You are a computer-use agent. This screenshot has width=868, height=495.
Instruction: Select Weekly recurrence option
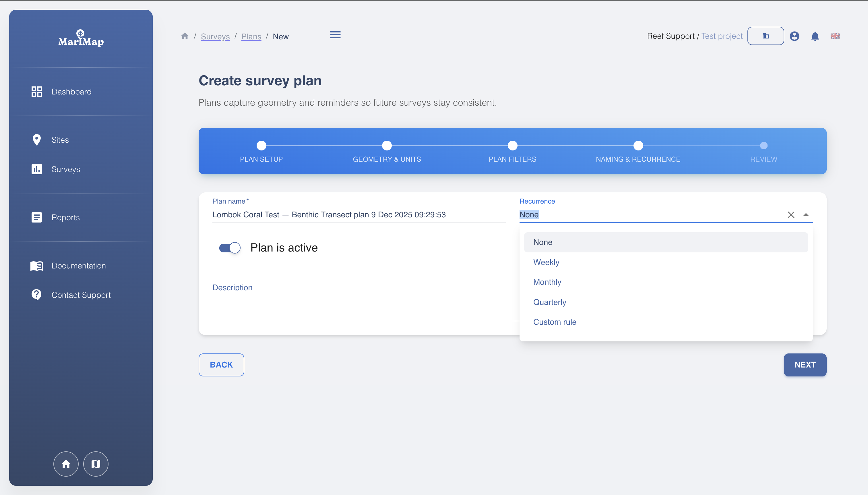point(546,262)
